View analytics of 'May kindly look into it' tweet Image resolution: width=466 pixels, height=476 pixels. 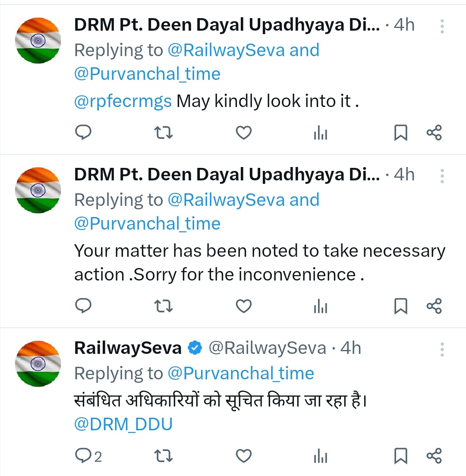pos(320,133)
